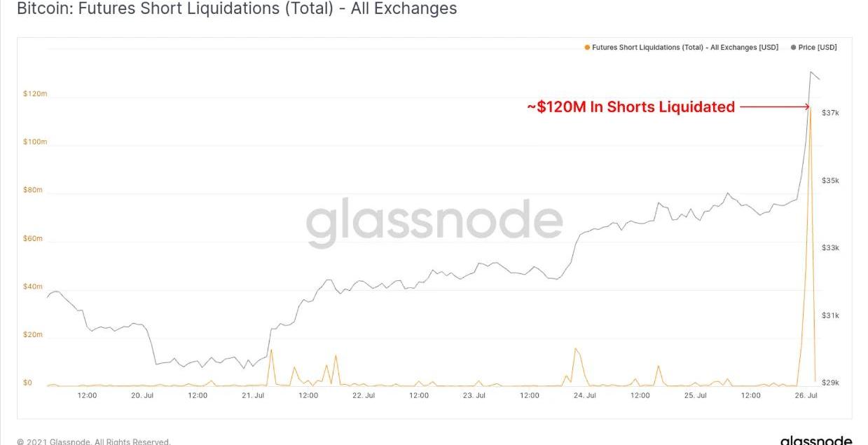Select the 21. Jul date marker
The image size is (868, 445).
[x=253, y=395]
